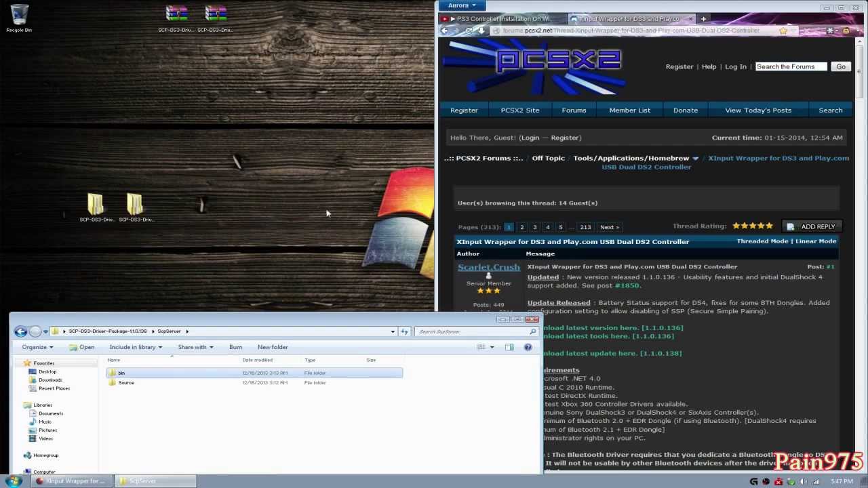Open Donate nav item
Viewport: 868px width, 488px height.
click(x=686, y=110)
